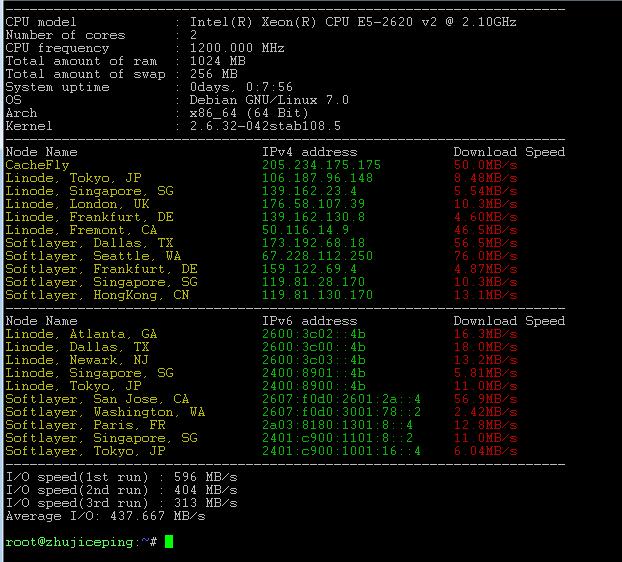
Task: Click the I/O speed 1st run result
Action: 121,477
